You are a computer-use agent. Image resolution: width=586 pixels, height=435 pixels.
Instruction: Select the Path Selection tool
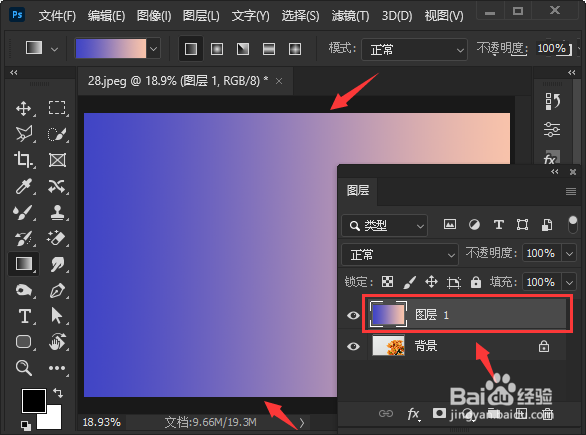57,316
